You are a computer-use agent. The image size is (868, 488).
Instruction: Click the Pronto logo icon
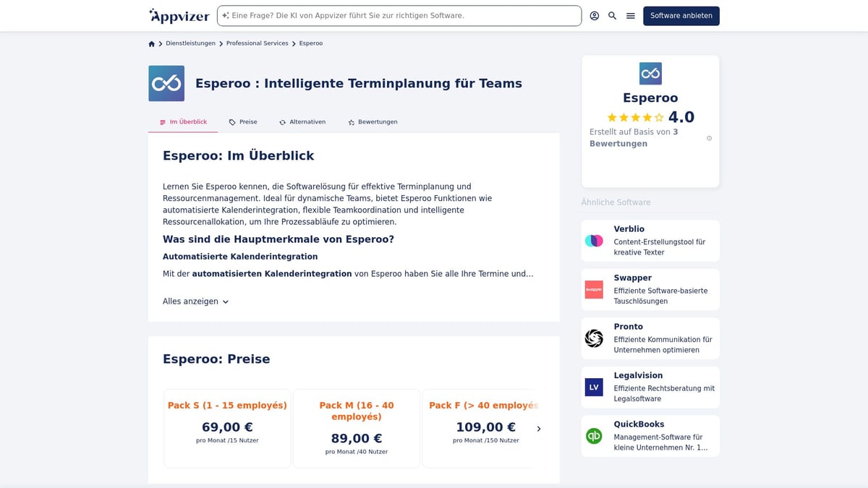pyautogui.click(x=594, y=338)
